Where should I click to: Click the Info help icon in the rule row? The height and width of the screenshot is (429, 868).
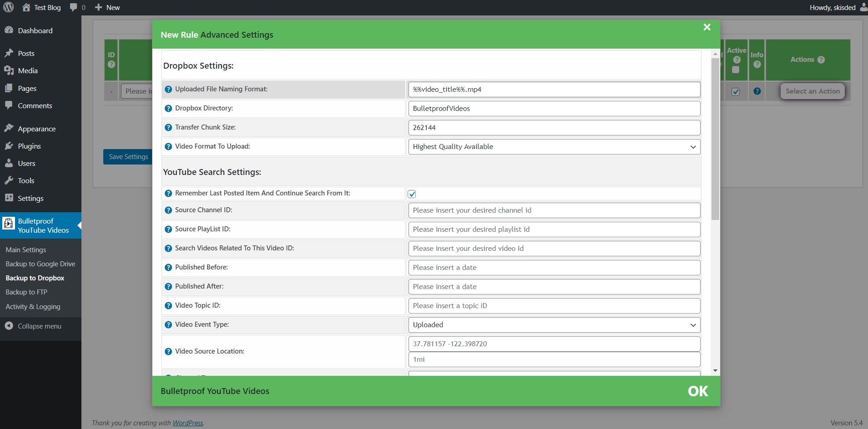(757, 91)
